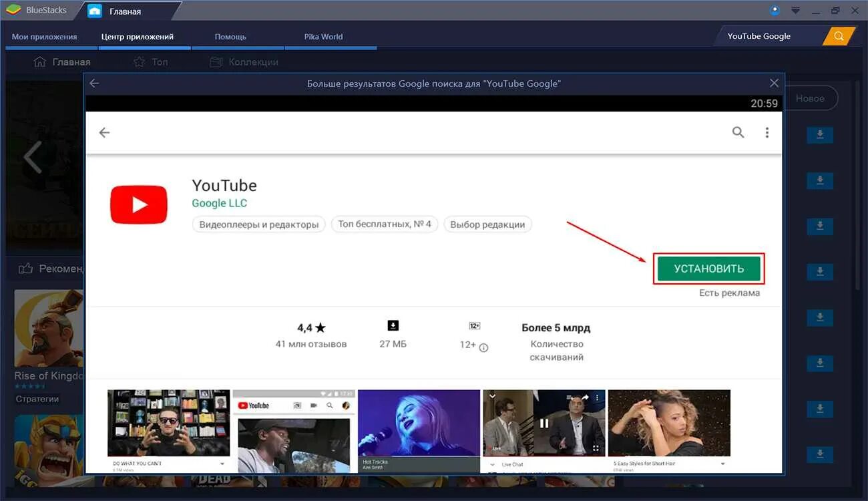Restore down the BlueStacks window
Viewport: 868px width, 501px height.
coord(835,10)
